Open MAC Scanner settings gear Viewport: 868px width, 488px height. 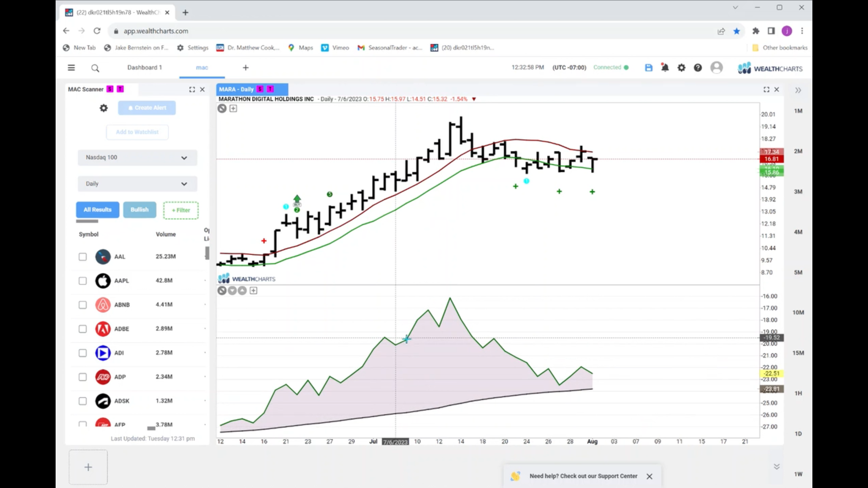click(x=104, y=108)
